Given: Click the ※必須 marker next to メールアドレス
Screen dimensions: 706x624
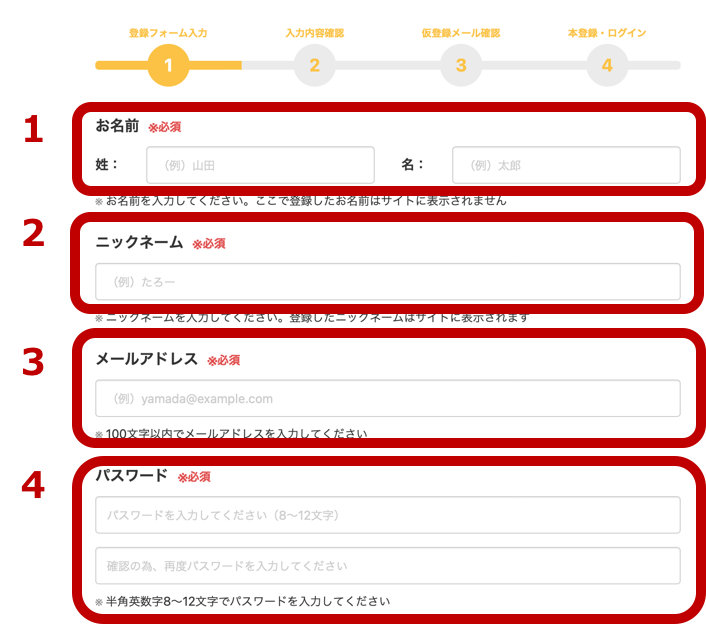Looking at the screenshot, I should (x=223, y=360).
